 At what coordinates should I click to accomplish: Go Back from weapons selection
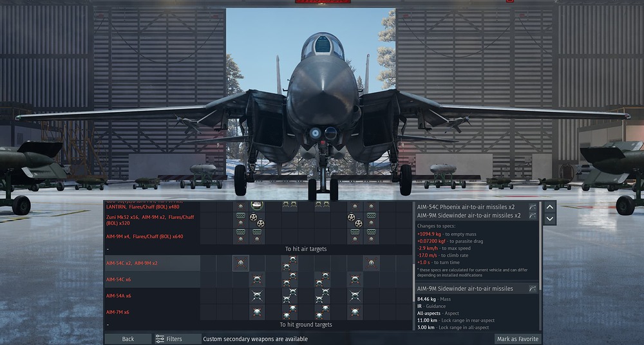[x=128, y=339]
